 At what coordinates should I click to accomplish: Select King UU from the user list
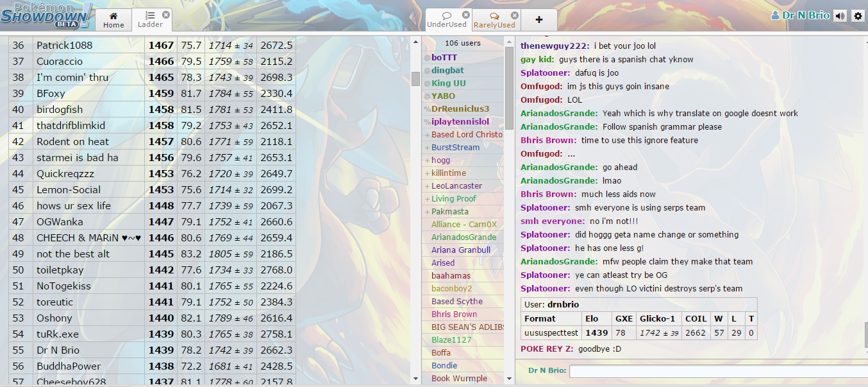(448, 83)
